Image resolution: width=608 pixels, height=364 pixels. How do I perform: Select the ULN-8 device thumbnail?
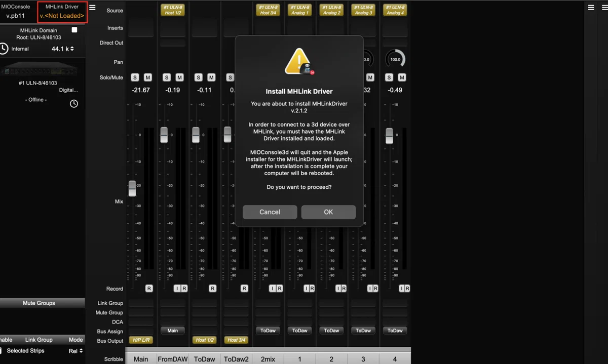coord(39,69)
